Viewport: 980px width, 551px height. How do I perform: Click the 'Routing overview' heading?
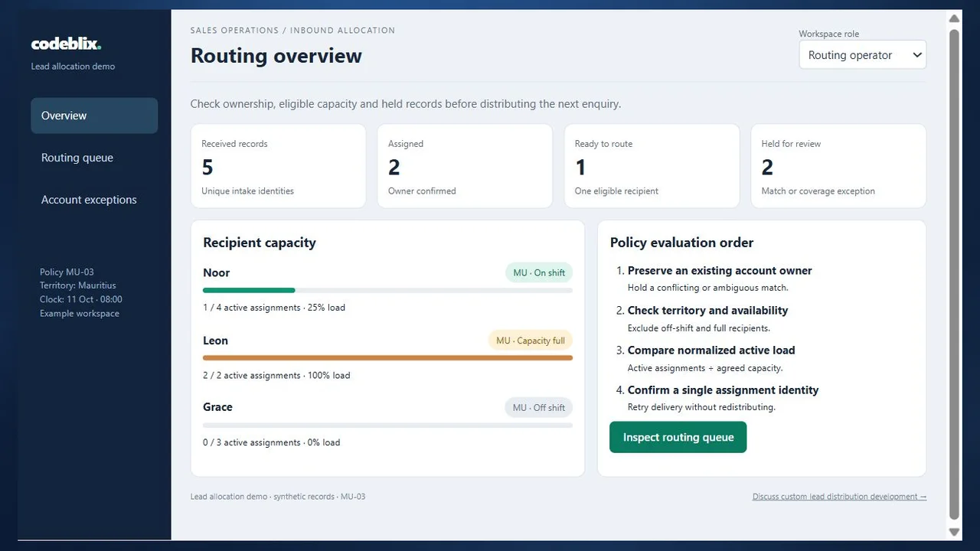276,56
